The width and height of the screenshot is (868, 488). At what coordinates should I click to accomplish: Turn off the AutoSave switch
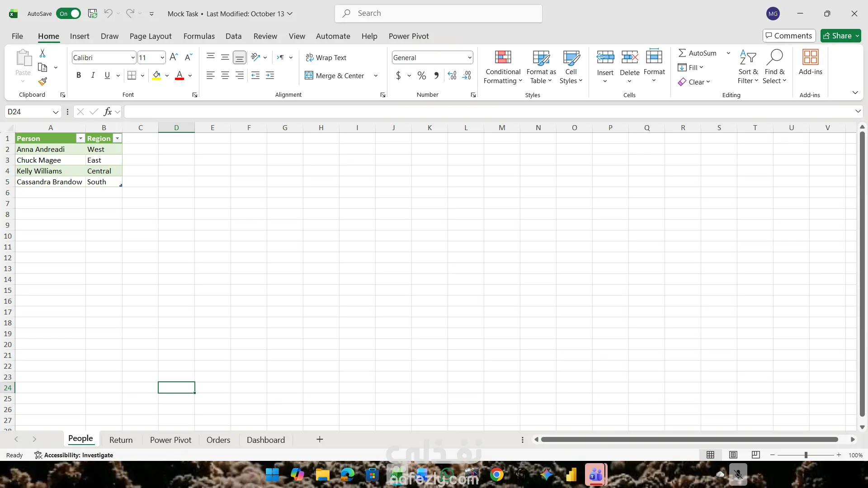[69, 14]
